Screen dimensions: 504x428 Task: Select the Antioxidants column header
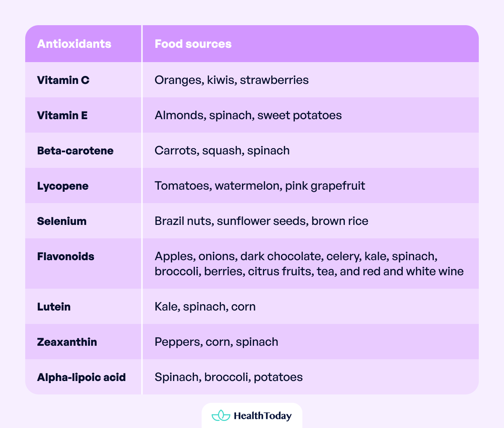[x=74, y=44]
